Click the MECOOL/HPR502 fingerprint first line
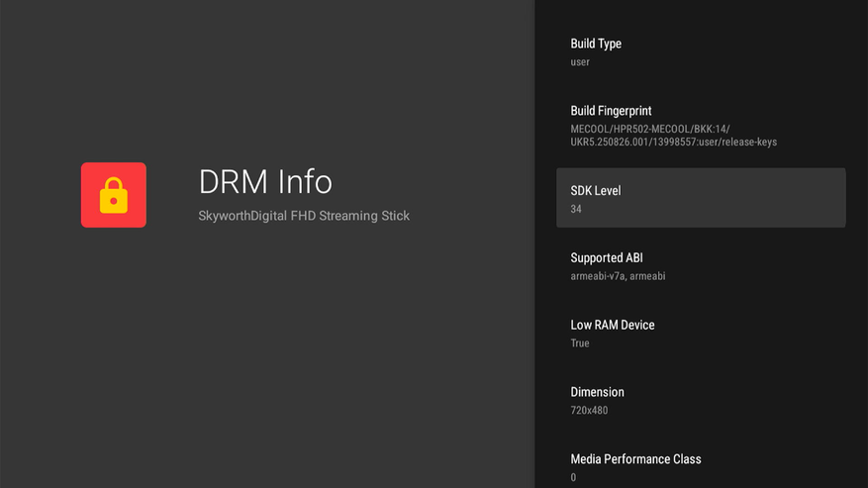 [x=650, y=129]
